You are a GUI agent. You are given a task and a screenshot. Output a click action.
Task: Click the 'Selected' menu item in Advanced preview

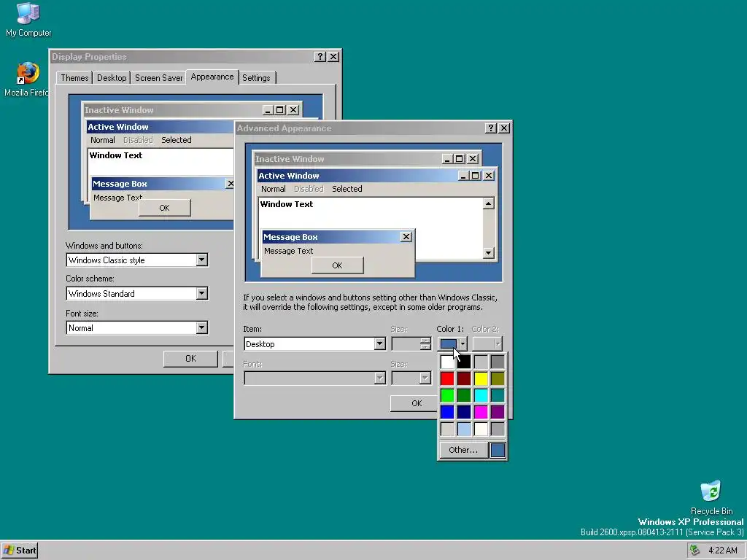tap(347, 189)
